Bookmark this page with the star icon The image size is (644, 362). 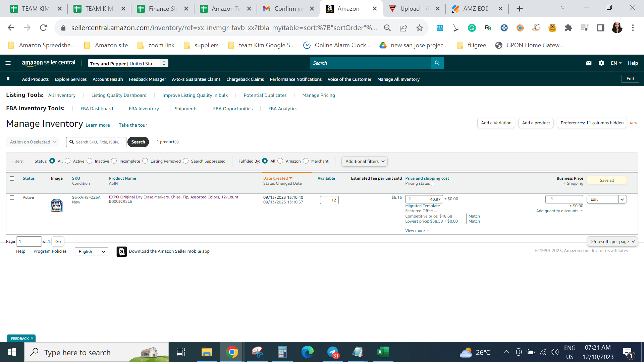point(419,28)
